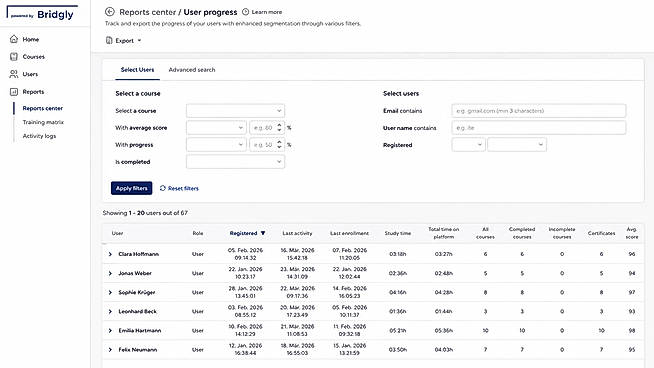The width and height of the screenshot is (654, 368).
Task: Open the Is completed dropdown
Action: pyautogui.click(x=235, y=162)
